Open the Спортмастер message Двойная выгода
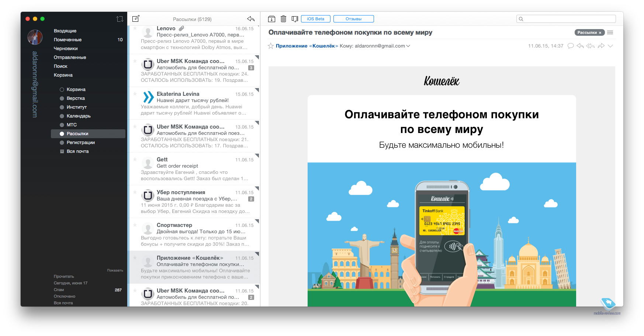 (x=194, y=234)
